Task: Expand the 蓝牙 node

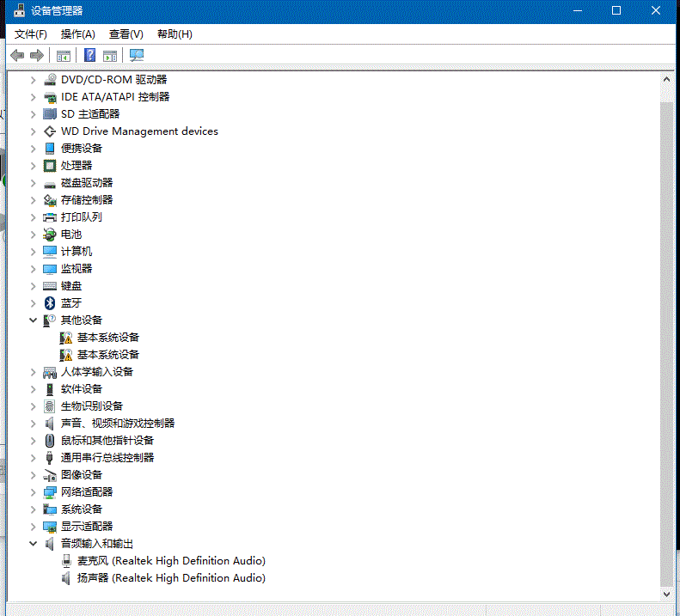Action: [x=33, y=303]
